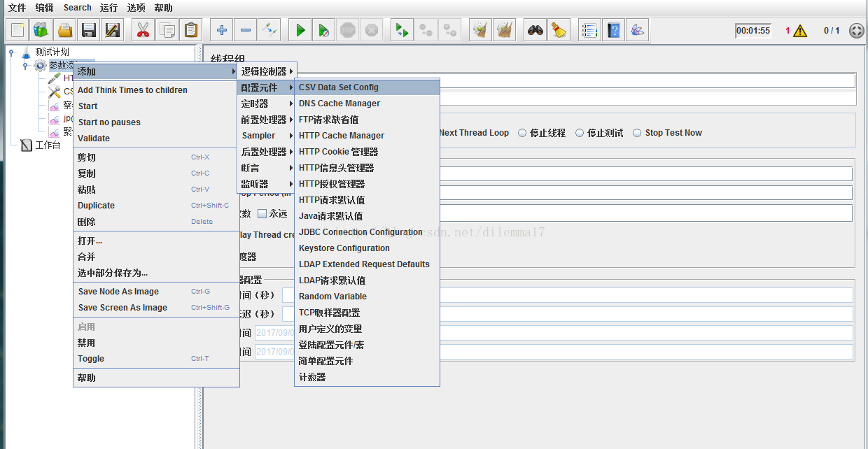
Task: Click the New test plan toolbar icon
Action: [x=17, y=30]
